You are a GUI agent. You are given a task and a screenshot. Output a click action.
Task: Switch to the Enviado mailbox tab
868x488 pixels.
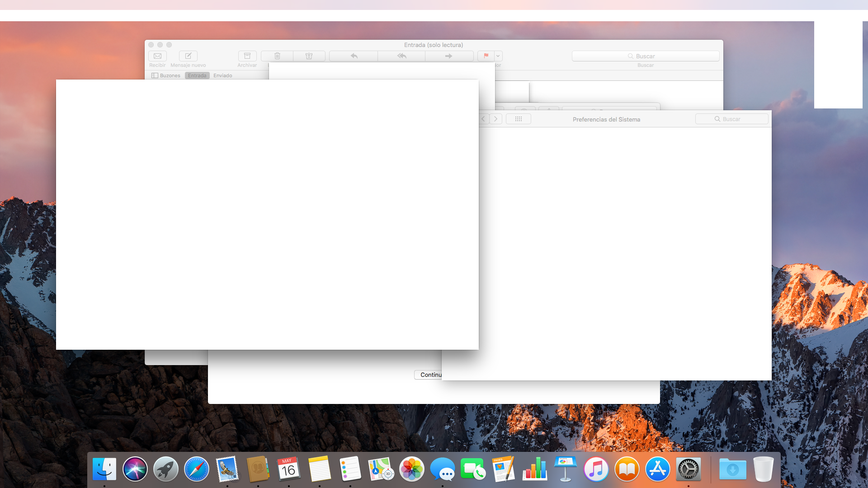222,75
